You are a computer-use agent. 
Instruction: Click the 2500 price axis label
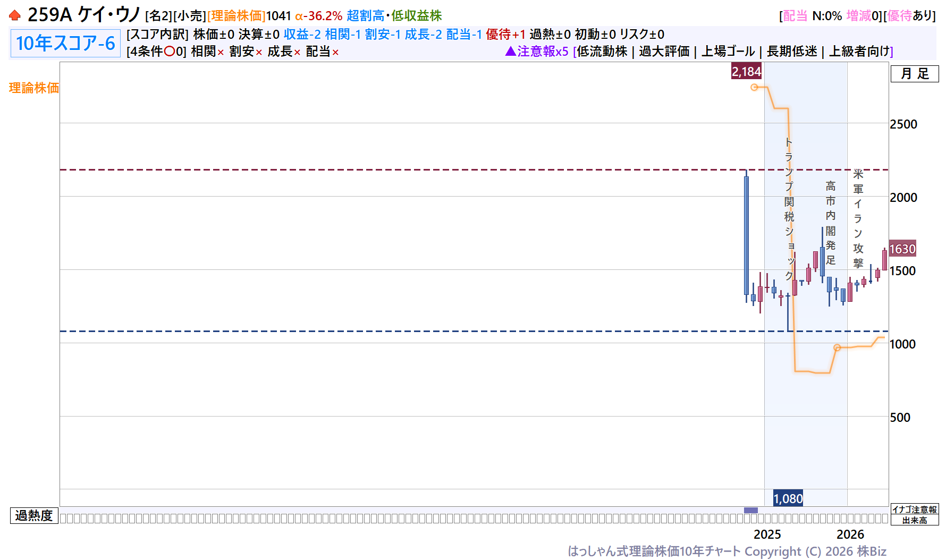tap(903, 124)
